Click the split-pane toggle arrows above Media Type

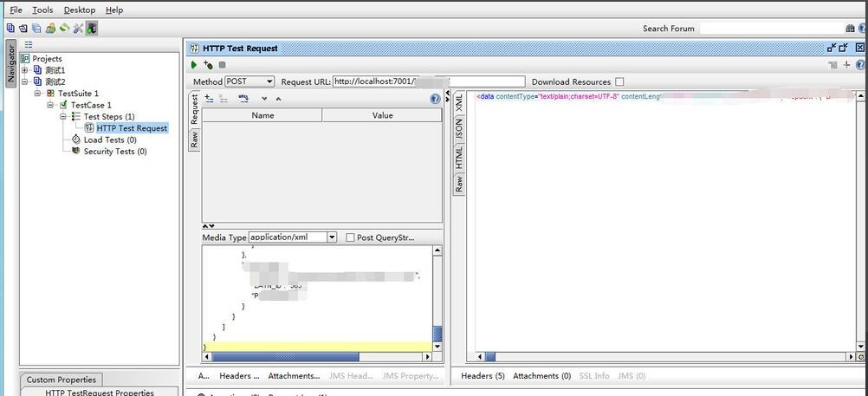pos(208,226)
